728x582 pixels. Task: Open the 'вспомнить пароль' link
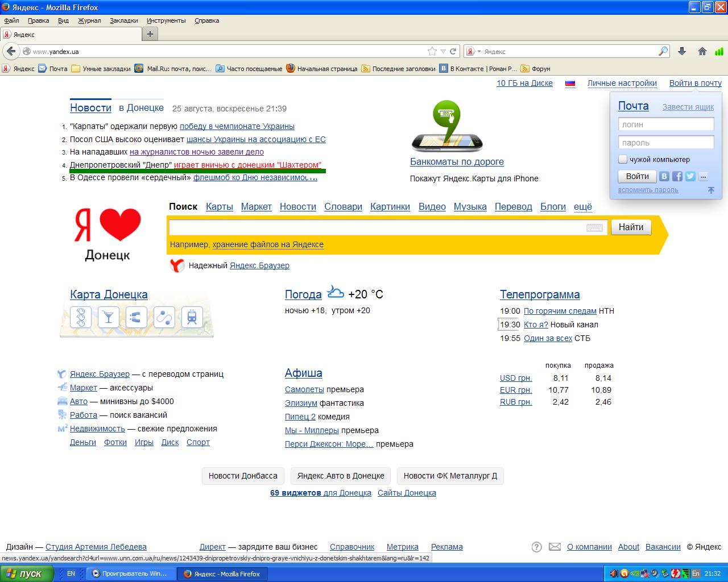coord(648,190)
